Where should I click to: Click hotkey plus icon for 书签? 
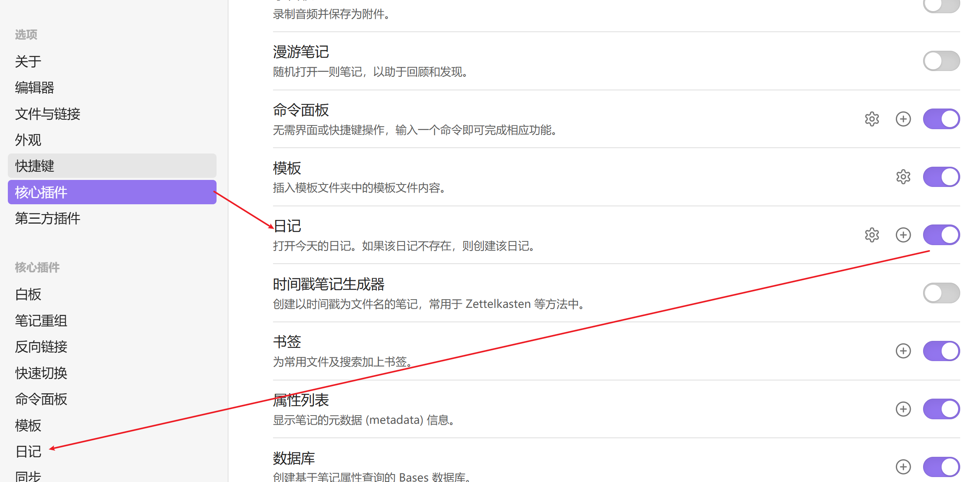pos(903,351)
